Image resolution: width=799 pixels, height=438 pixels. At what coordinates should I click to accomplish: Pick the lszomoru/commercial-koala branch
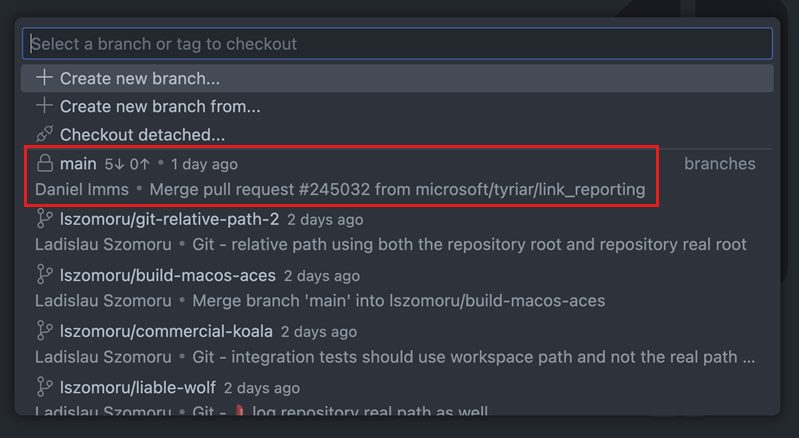tap(166, 331)
